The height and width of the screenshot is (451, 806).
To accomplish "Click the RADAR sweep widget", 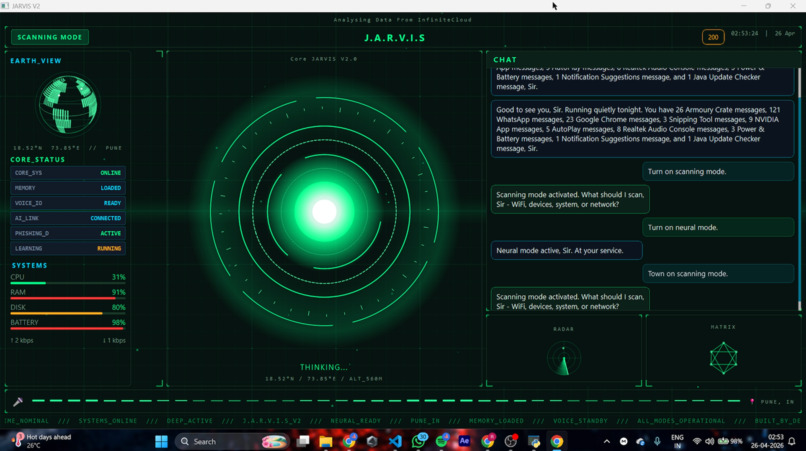I will pos(563,358).
